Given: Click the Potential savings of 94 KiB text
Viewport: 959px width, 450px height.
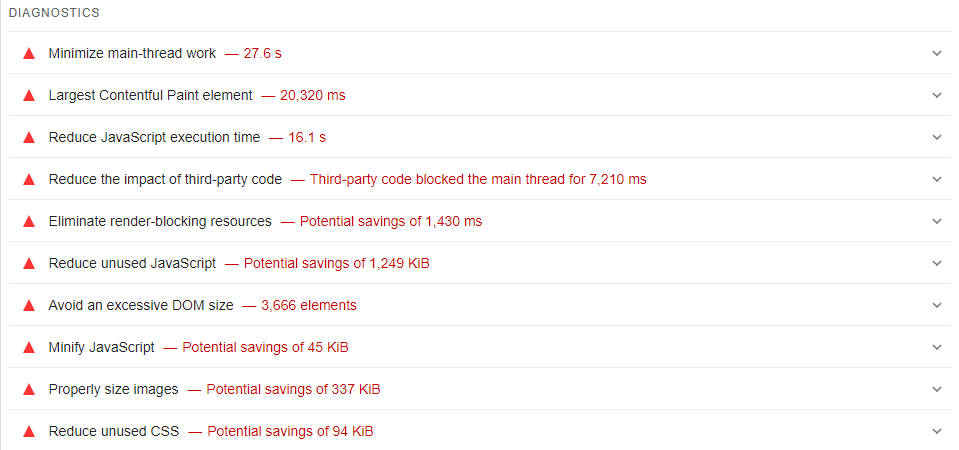Looking at the screenshot, I should pos(289,431).
